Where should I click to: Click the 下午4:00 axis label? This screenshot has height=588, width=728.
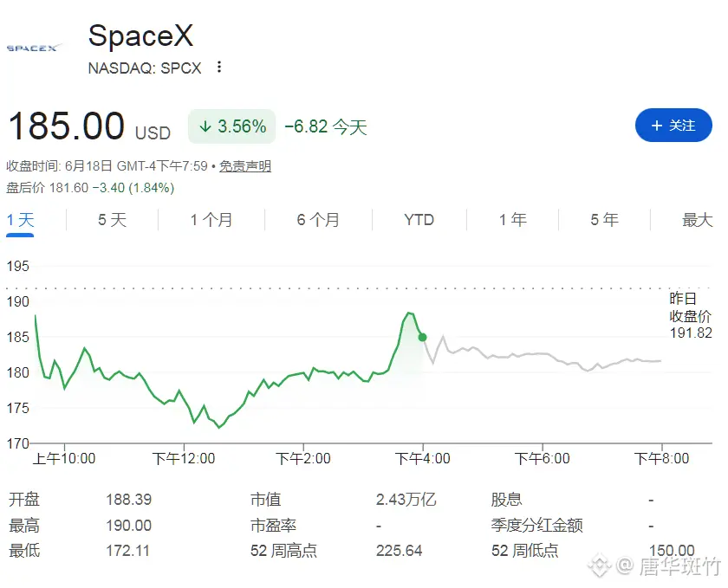click(x=423, y=458)
